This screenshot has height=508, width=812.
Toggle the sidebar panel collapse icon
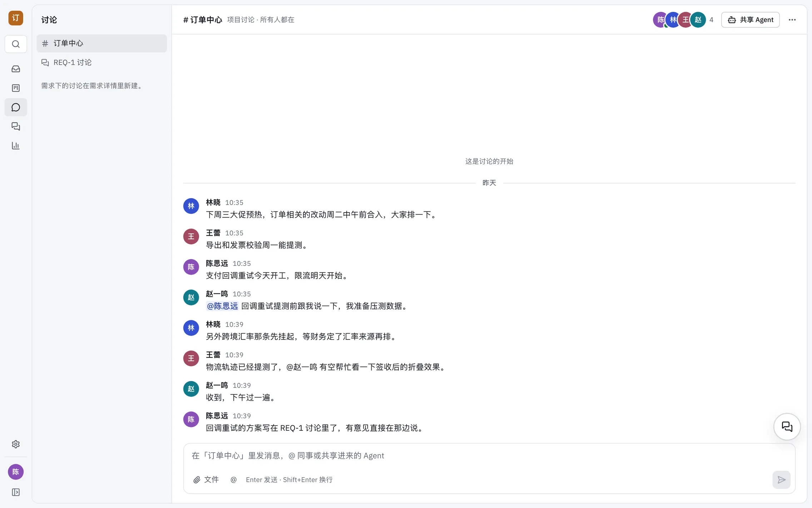16,492
